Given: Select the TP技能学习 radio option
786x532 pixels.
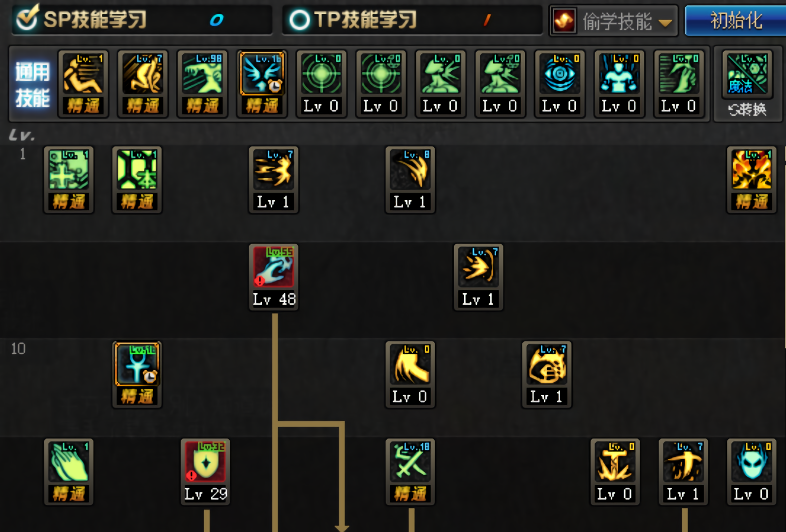Looking at the screenshot, I should 299,20.
